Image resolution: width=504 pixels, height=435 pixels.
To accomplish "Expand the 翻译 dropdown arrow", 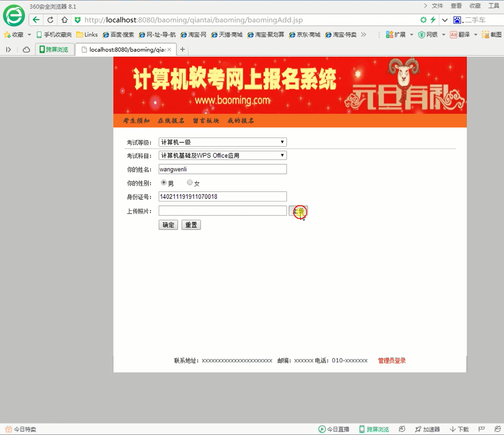I will [x=476, y=35].
